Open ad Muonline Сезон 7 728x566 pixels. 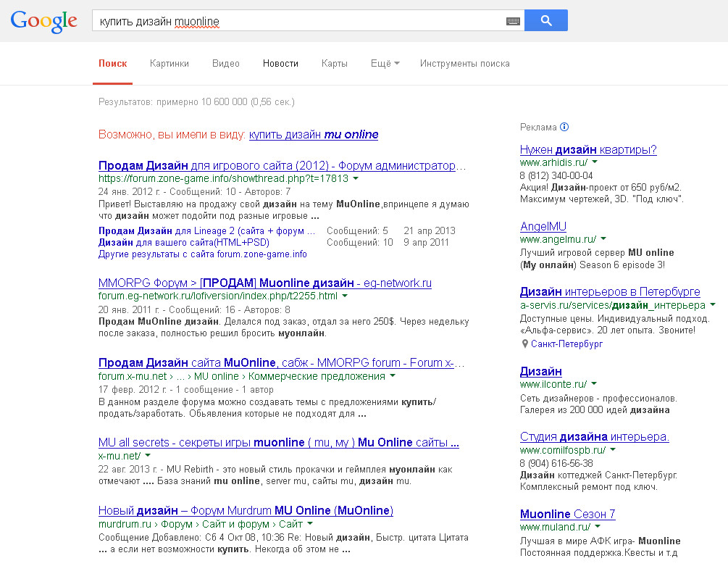pyautogui.click(x=568, y=515)
